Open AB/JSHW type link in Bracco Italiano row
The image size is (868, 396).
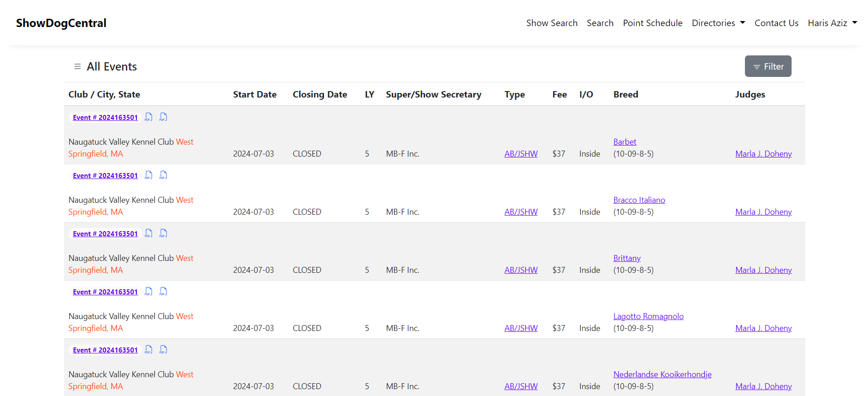[x=521, y=212]
